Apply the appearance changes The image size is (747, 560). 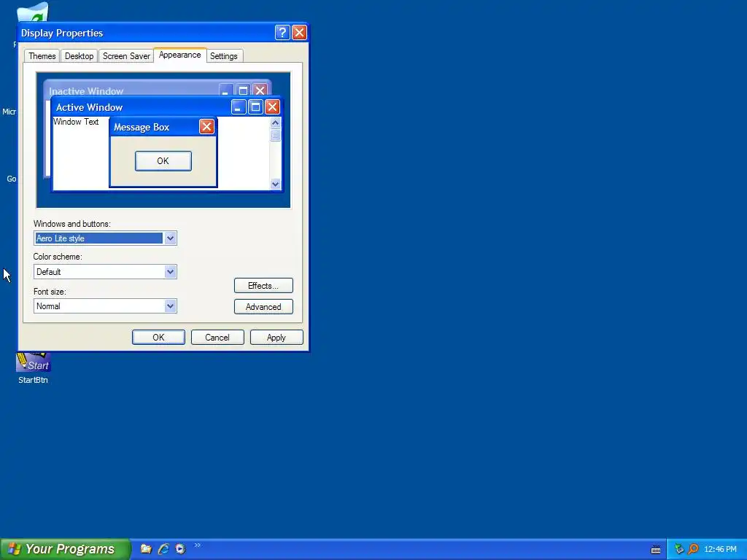coord(276,337)
